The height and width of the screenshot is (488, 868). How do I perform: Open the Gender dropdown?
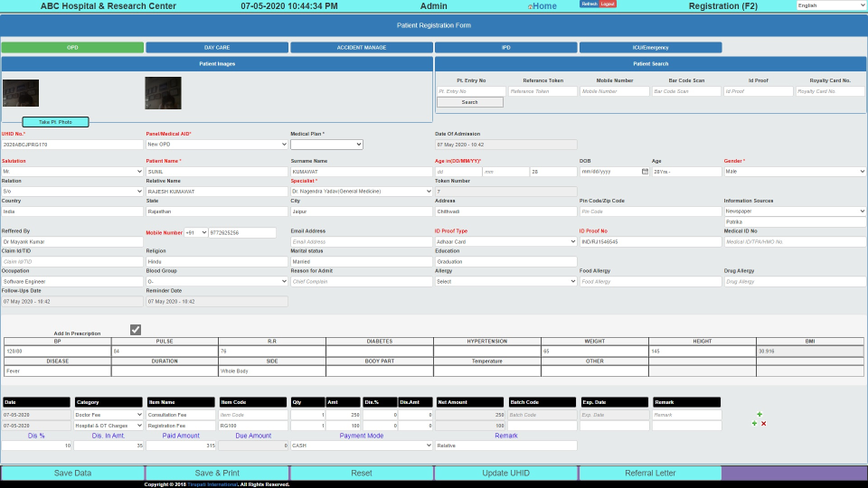point(795,172)
